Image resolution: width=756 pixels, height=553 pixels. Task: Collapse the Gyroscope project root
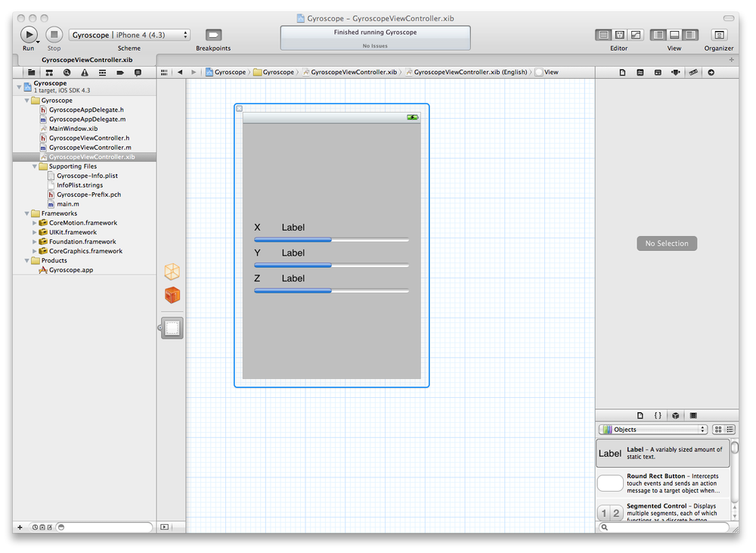coord(20,87)
